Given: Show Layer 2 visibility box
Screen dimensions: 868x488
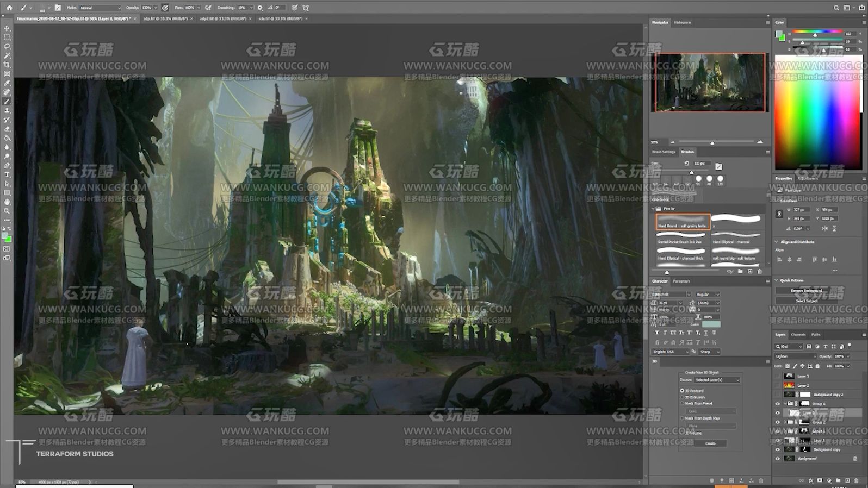Looking at the screenshot, I should [778, 385].
